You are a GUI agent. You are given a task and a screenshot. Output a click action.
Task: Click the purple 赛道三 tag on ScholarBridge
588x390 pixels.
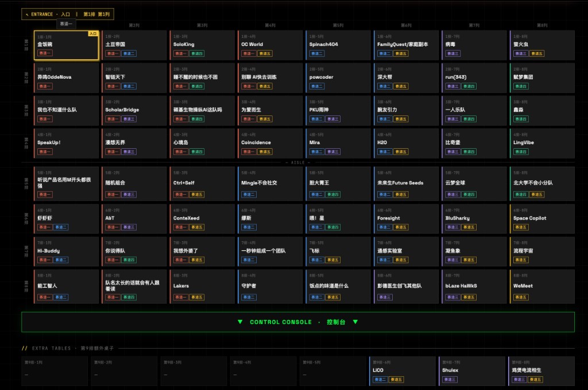tap(129, 119)
